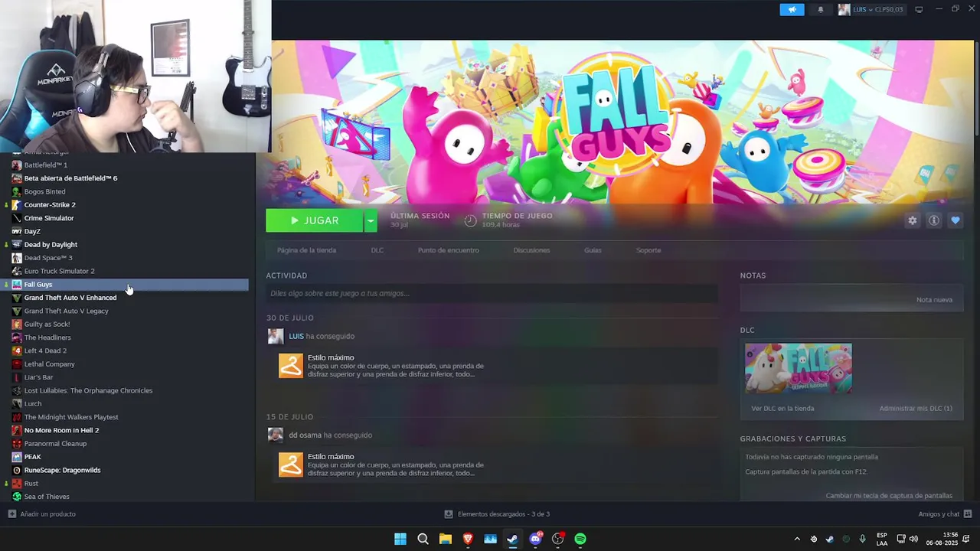The height and width of the screenshot is (551, 980).
Task: Open the Página de la tienda tab
Action: click(306, 250)
